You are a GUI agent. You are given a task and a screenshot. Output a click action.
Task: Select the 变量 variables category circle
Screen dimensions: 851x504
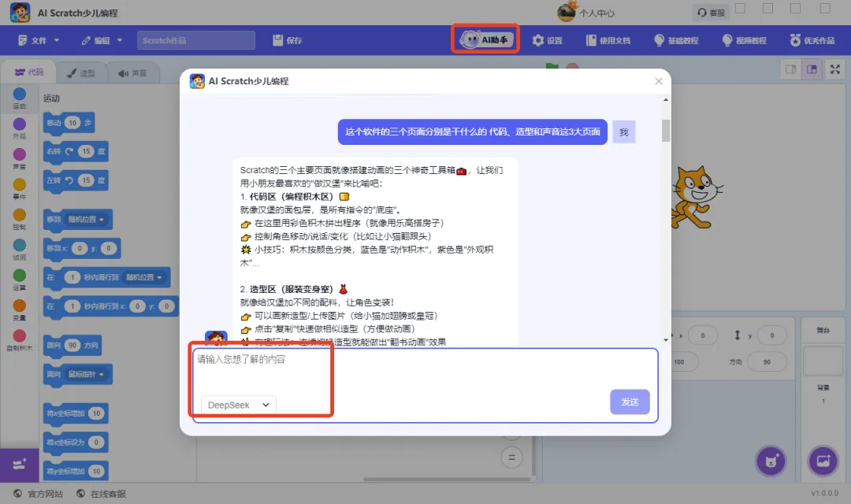[x=20, y=306]
